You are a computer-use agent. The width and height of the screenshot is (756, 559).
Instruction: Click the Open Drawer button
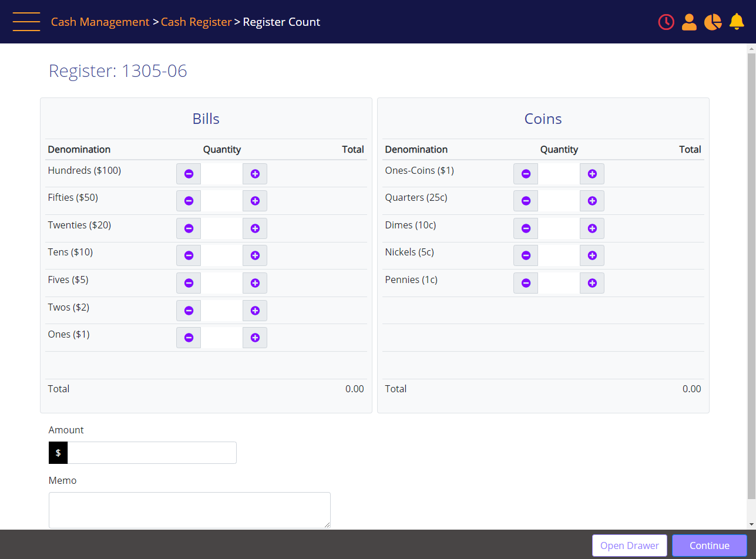(630, 545)
